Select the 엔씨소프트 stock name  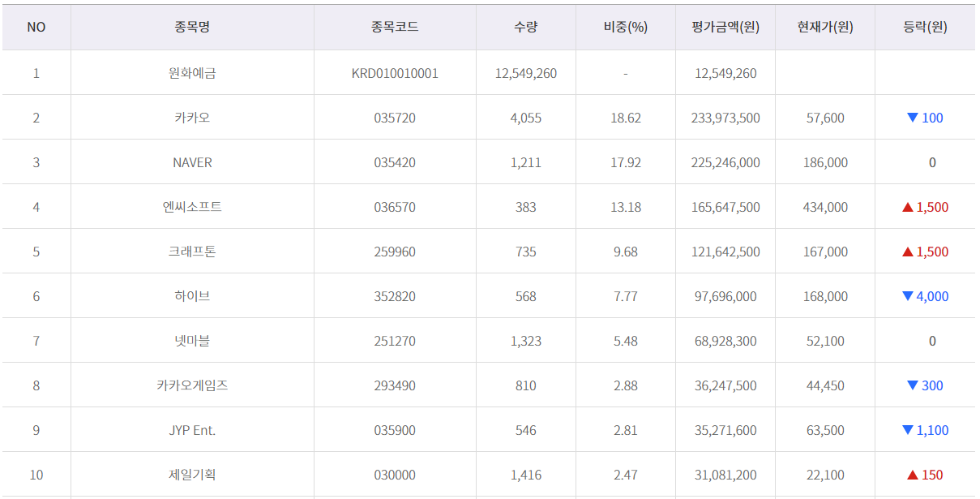coord(192,207)
